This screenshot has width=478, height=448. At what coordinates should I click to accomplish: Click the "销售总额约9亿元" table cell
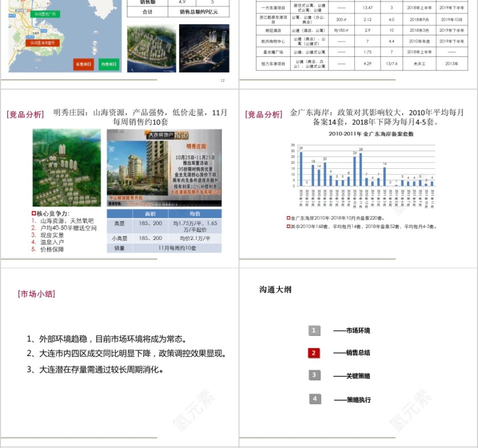(199, 11)
